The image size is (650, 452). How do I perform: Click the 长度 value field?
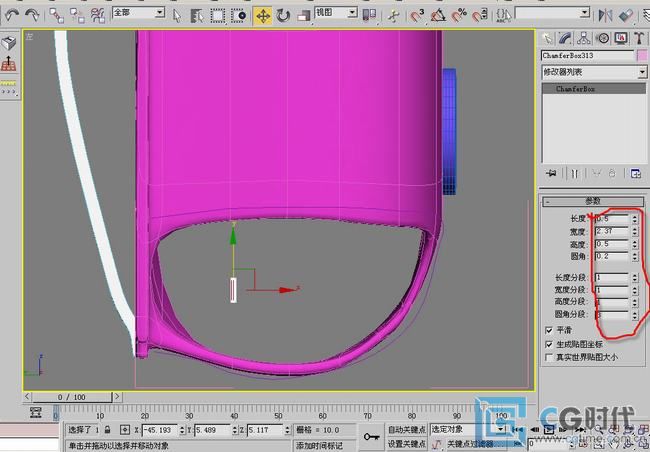click(x=612, y=219)
